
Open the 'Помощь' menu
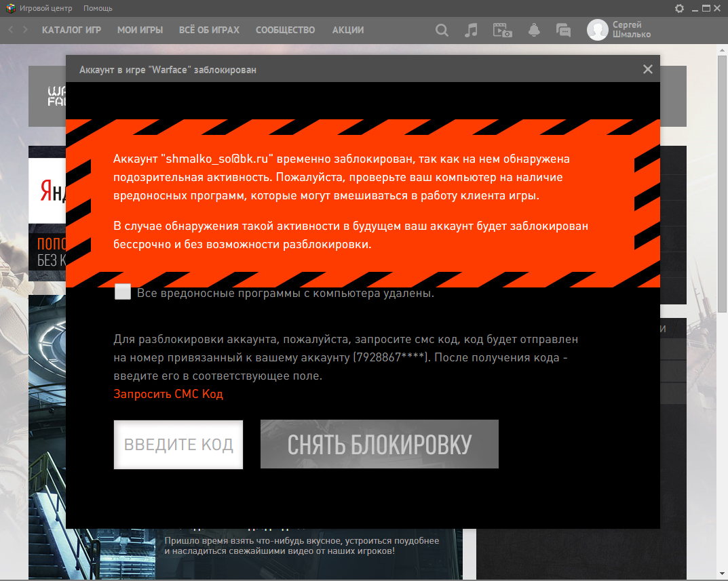pos(98,8)
